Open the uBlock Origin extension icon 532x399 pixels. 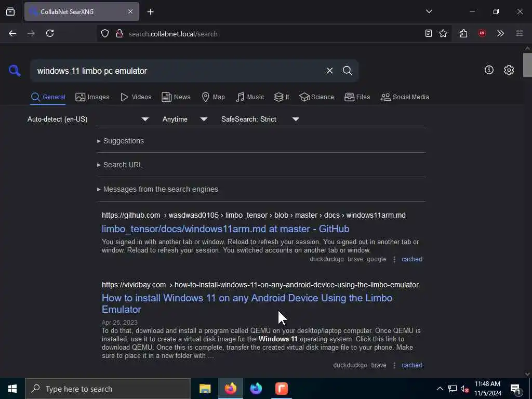[x=482, y=33]
